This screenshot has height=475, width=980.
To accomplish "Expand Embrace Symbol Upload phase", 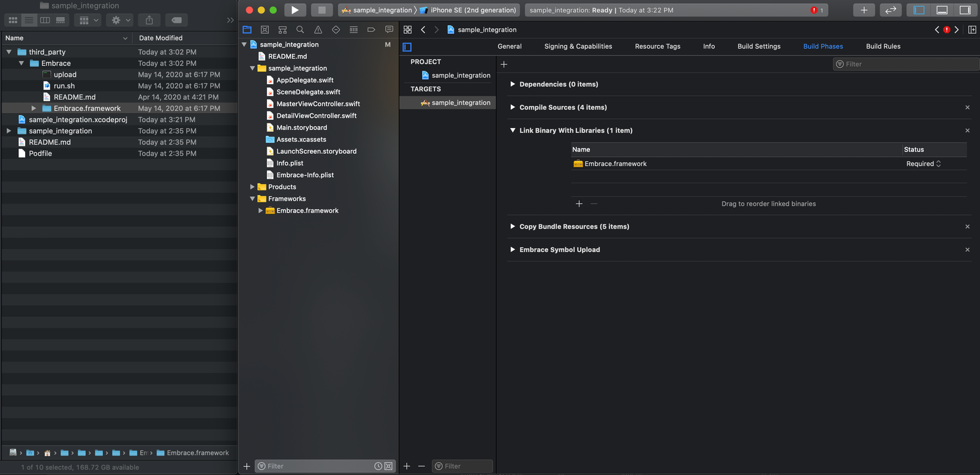I will pos(513,249).
